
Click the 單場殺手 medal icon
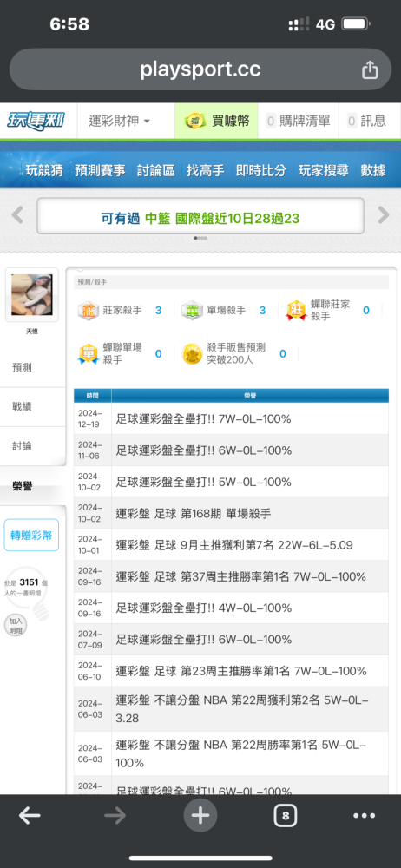pyautogui.click(x=192, y=311)
